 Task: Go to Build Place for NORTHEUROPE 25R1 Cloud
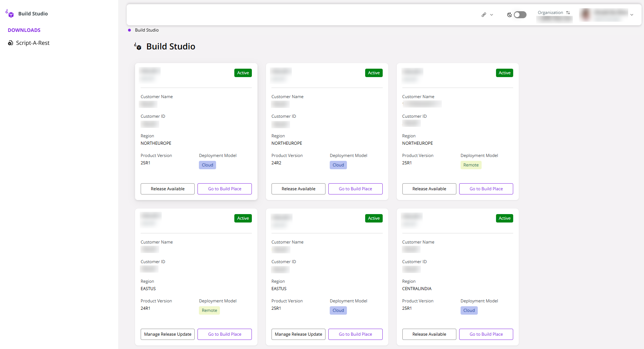click(224, 189)
